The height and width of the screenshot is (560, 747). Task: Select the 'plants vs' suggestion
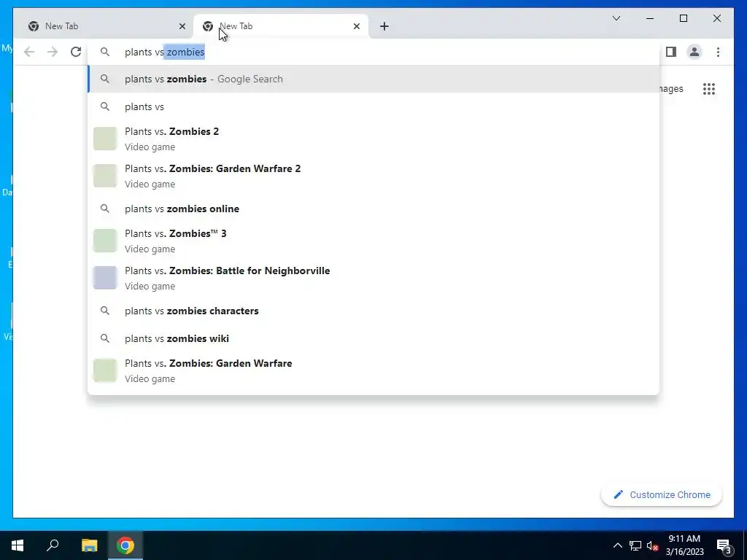coord(373,106)
